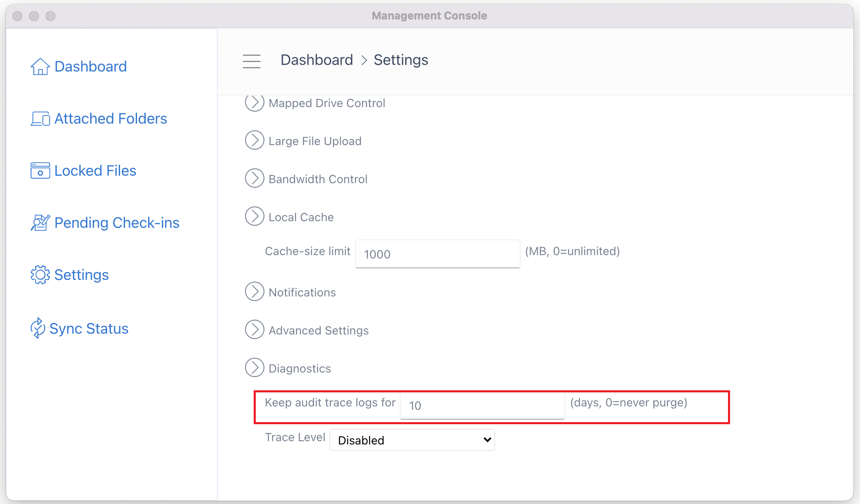View Sync Status page
Screen dimensions: 860x504
(89, 329)
